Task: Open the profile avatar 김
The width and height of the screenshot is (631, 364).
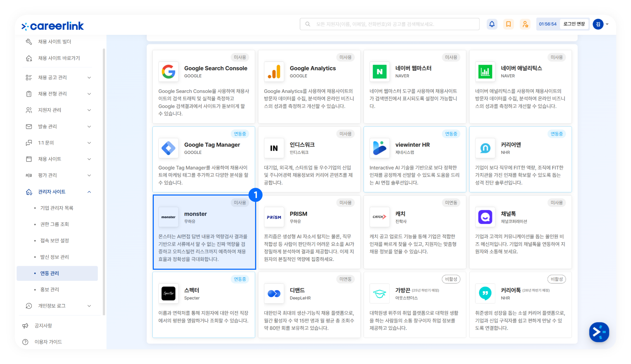Action: coord(598,24)
